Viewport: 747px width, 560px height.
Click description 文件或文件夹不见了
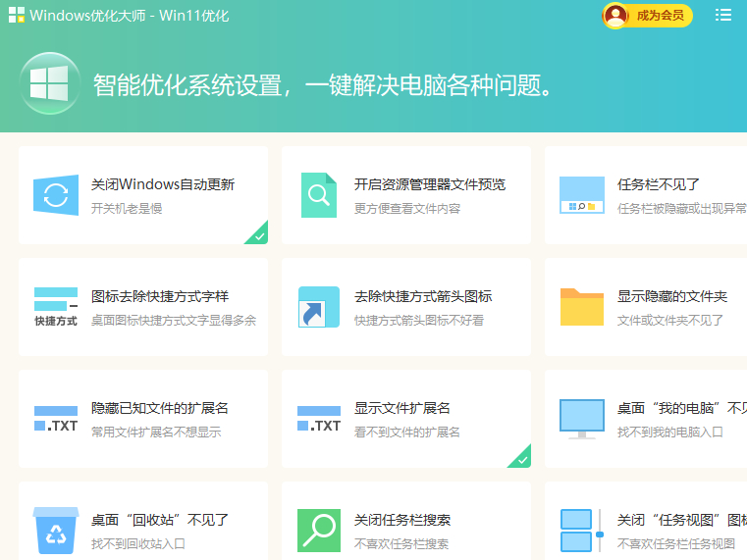(669, 320)
